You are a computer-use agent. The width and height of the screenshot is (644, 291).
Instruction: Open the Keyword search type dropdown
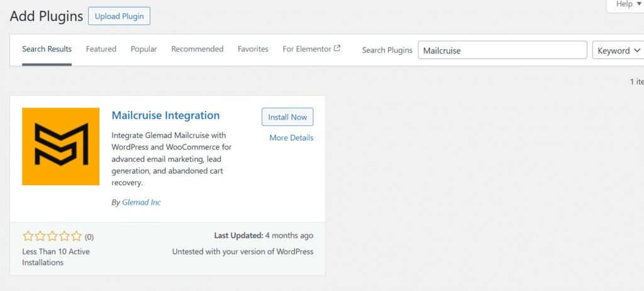[618, 50]
